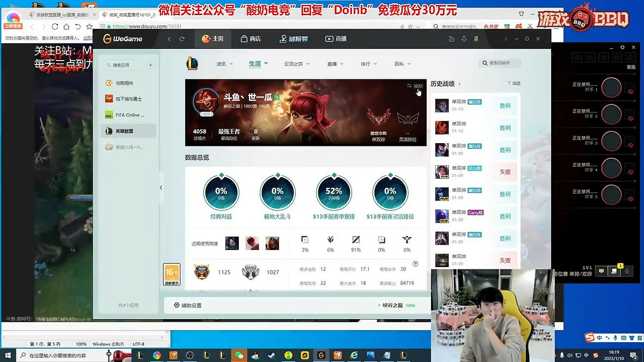Expand the 排行 dropdown menu
This screenshot has height=362, width=644.
368,64
